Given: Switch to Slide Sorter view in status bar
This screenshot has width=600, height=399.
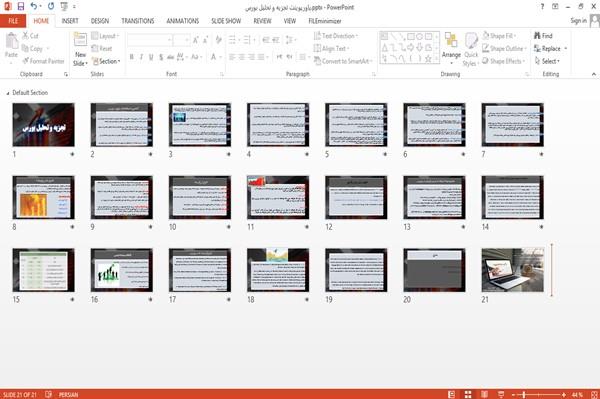Looking at the screenshot, I should click(x=468, y=394).
